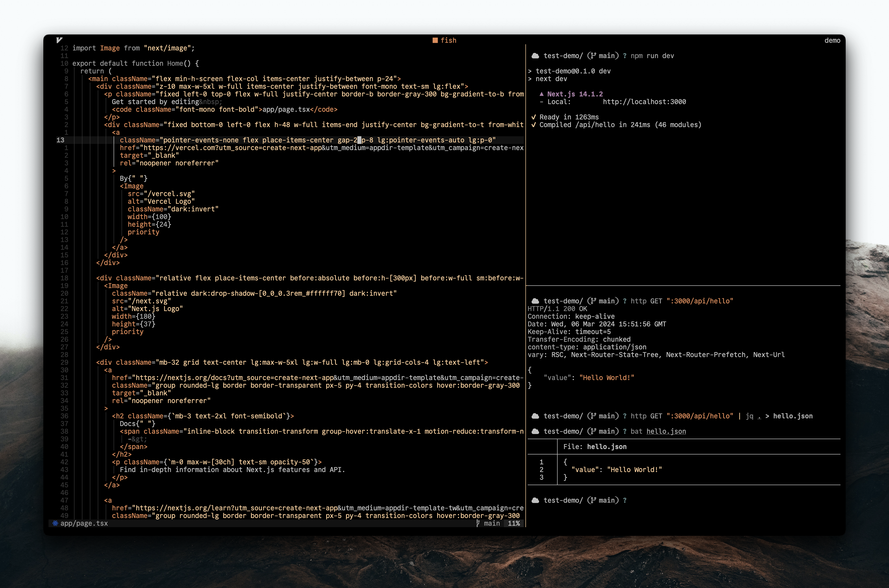Click the checkmark next to Ready in 1263ms

(533, 117)
